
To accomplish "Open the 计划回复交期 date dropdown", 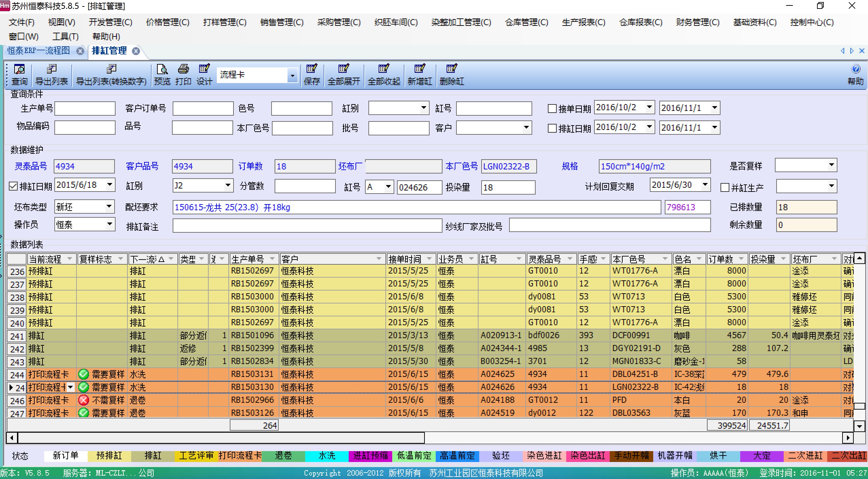I will coord(705,185).
